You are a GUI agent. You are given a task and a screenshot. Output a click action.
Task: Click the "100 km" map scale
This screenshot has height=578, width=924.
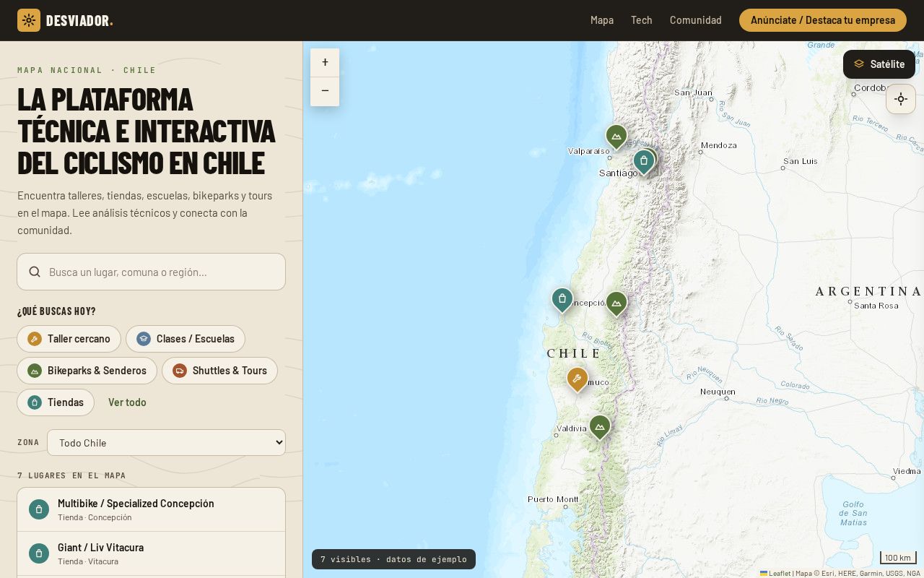[x=898, y=557]
